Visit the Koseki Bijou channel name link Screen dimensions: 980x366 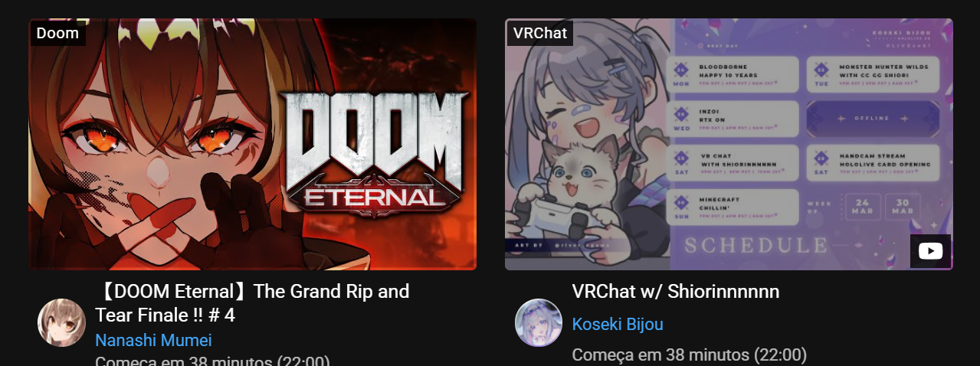tap(618, 325)
